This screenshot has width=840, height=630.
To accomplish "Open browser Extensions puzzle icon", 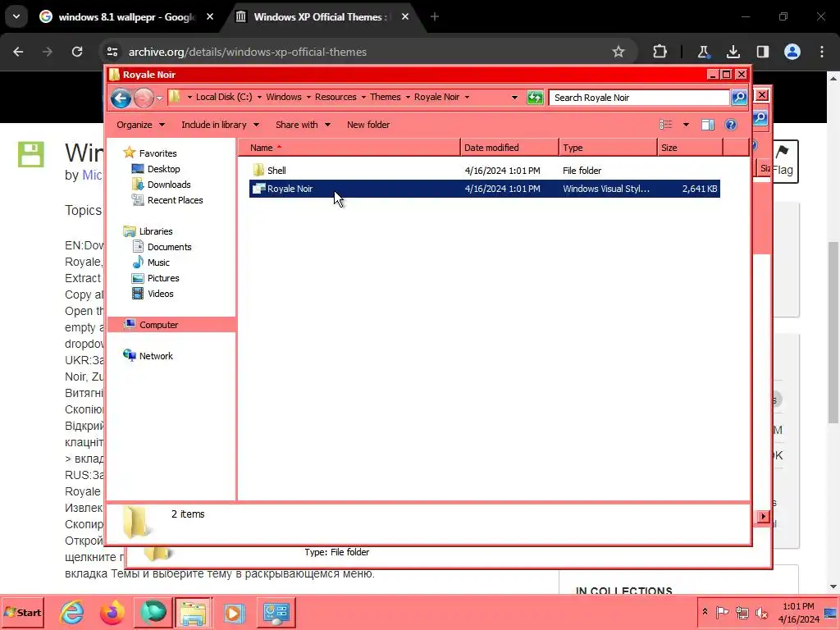I will tap(660, 52).
